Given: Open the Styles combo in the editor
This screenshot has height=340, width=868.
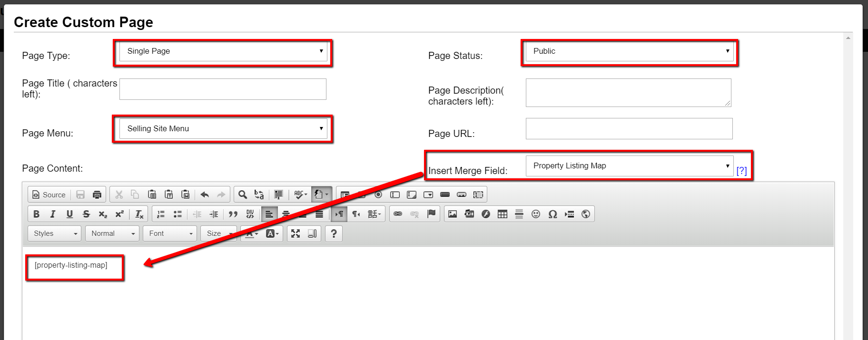Looking at the screenshot, I should (x=55, y=233).
